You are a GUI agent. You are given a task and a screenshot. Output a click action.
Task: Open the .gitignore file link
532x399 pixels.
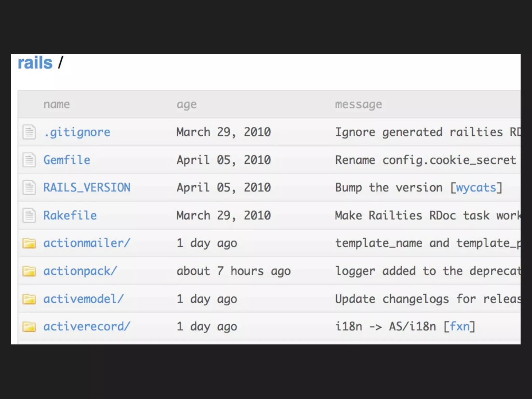(x=77, y=132)
